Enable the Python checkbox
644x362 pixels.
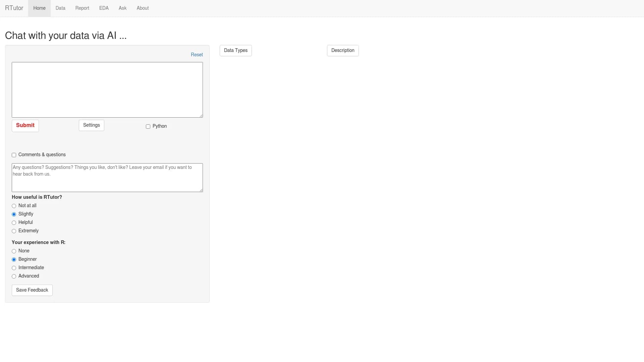coord(148,126)
